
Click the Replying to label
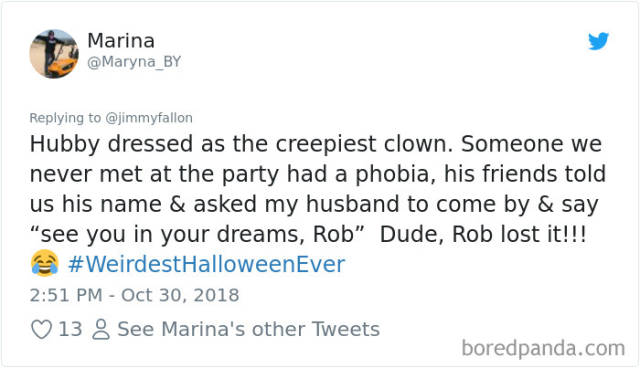tap(65, 118)
